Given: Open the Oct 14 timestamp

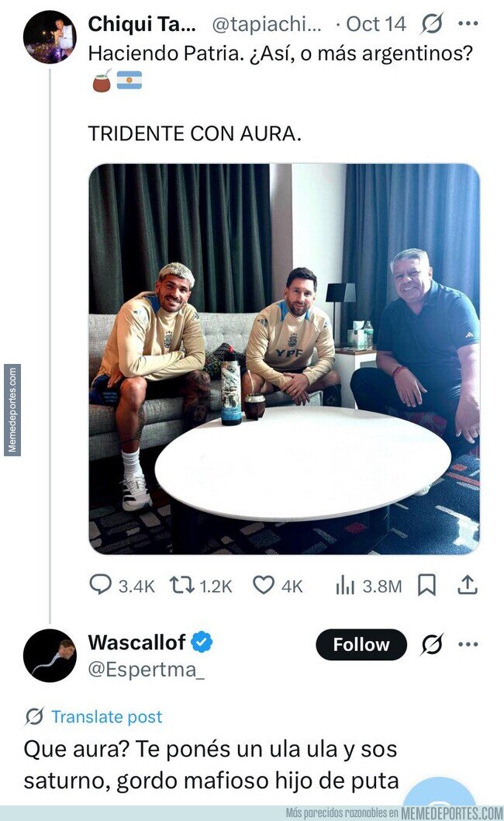Looking at the screenshot, I should point(376,24).
